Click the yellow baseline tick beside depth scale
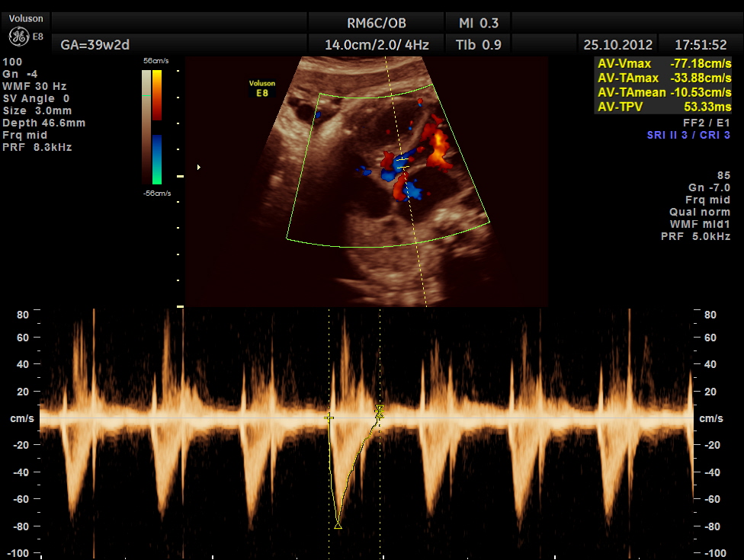The height and width of the screenshot is (560, 744). click(x=181, y=177)
